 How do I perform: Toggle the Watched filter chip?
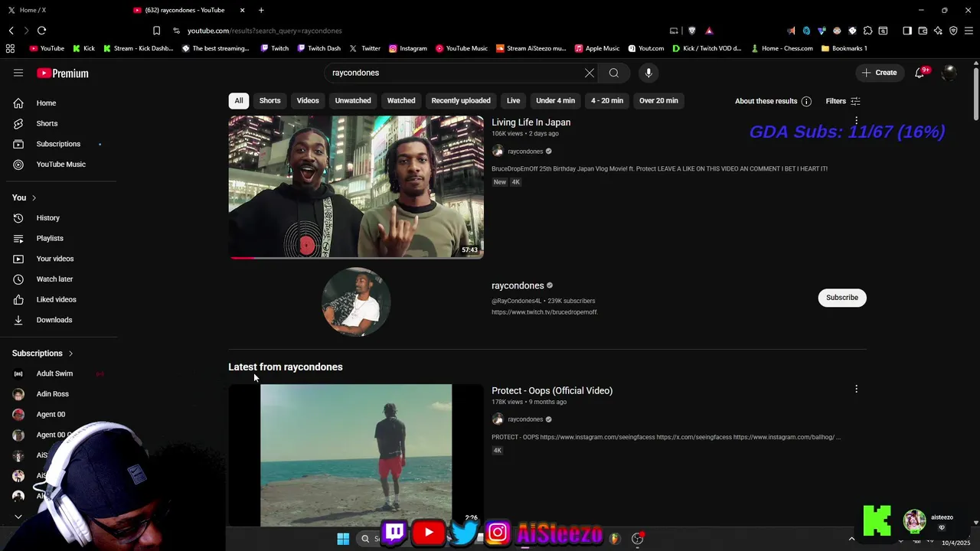401,101
